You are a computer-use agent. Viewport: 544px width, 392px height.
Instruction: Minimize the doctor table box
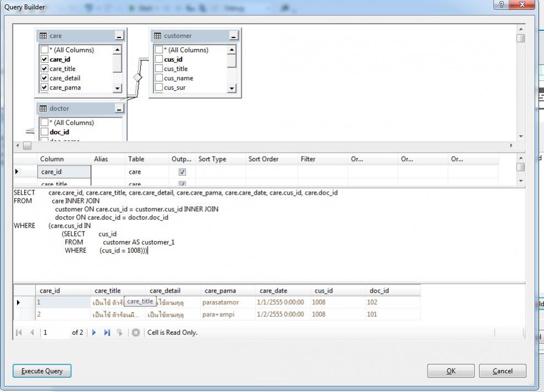tap(119, 109)
